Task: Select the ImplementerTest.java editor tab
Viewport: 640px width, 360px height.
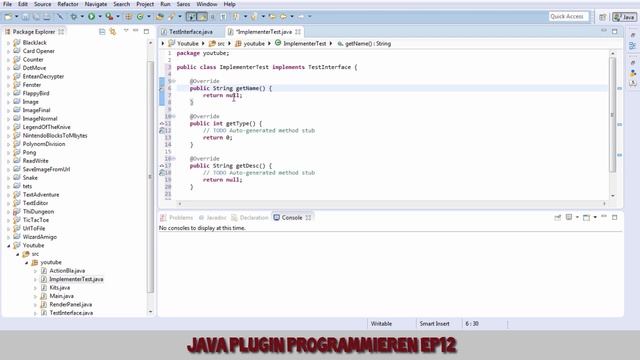Action: 264,32
